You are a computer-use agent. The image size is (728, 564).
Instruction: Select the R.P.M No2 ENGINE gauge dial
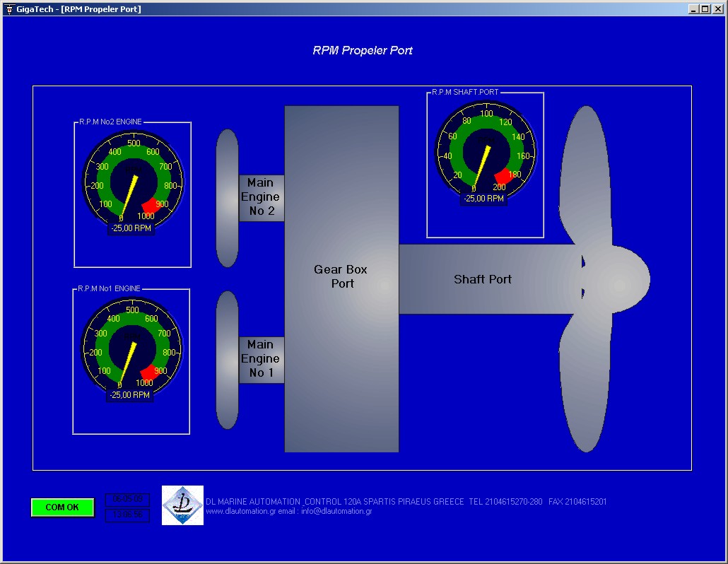[x=133, y=177]
